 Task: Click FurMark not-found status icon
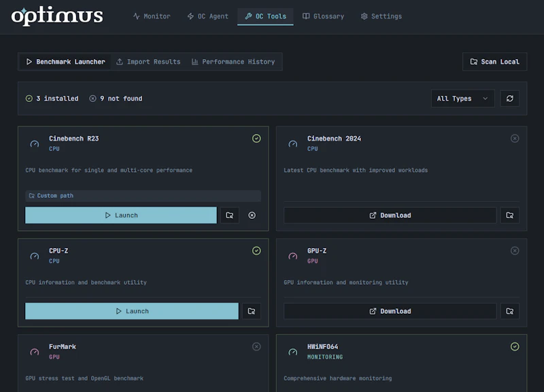[256, 346]
